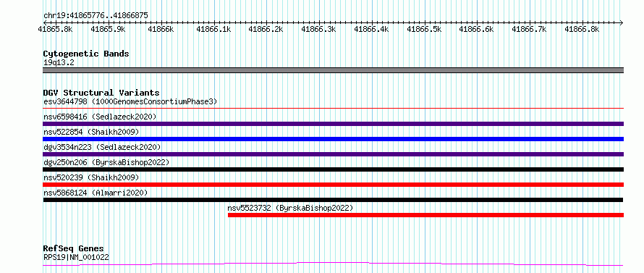
Task: Click the 41866.3k ruler tick label
Action: [318, 29]
